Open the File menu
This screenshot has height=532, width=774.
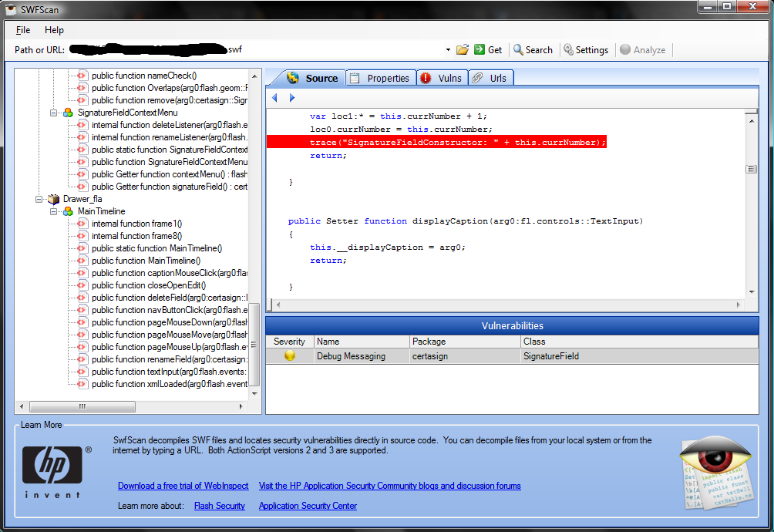pyautogui.click(x=22, y=30)
